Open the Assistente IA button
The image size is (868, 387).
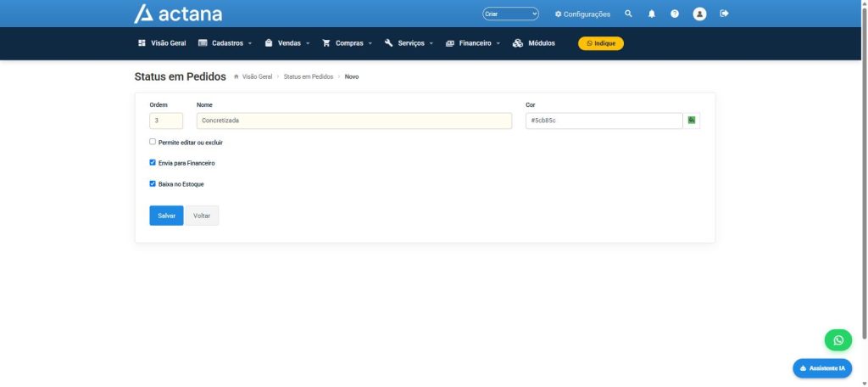822,368
